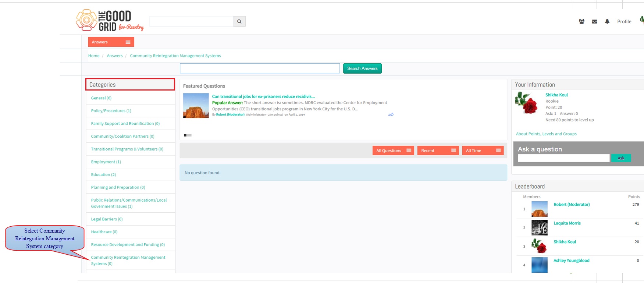This screenshot has height=283, width=644.
Task: Select Community Reintegration Management Systems category
Action: [128, 260]
